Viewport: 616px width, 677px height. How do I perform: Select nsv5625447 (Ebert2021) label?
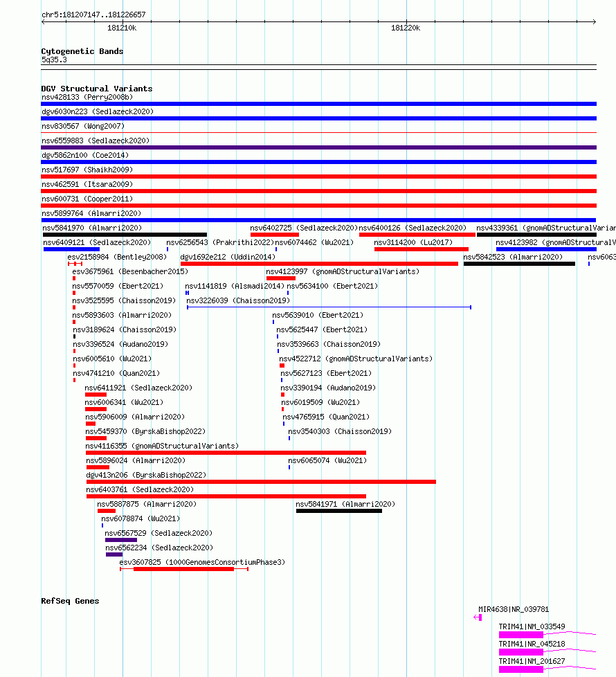coord(322,330)
